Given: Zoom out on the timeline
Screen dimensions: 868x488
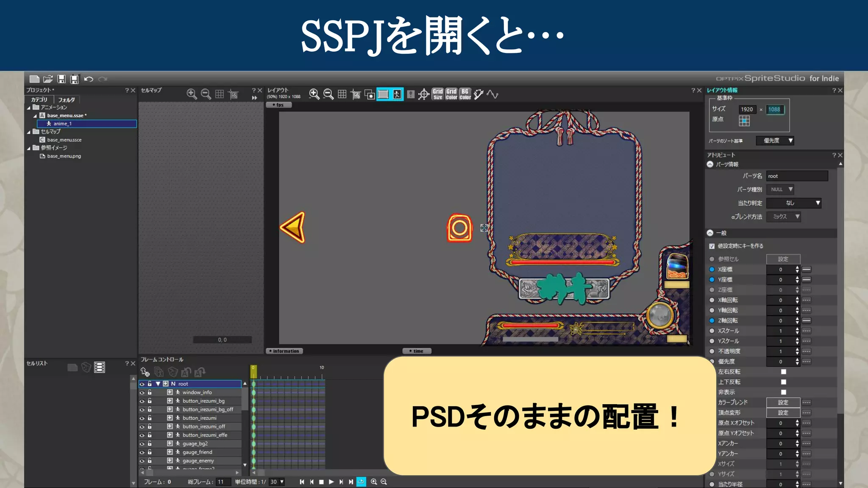Looking at the screenshot, I should pyautogui.click(x=384, y=482).
